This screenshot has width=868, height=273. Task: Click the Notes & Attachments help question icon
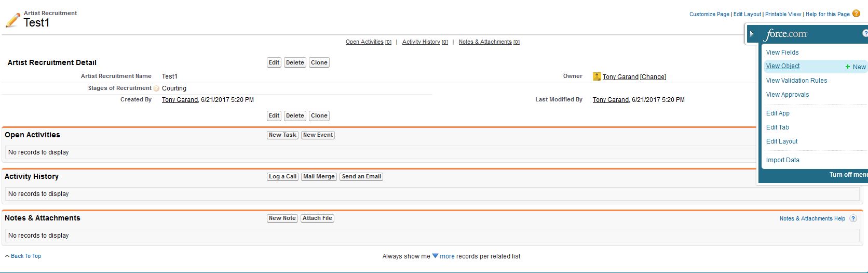click(x=853, y=218)
